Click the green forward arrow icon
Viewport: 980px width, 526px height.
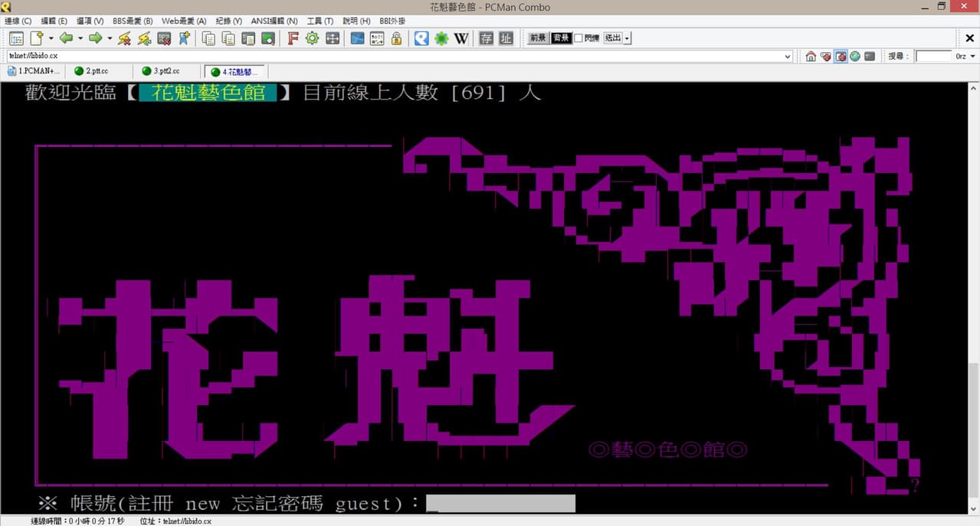pos(95,38)
